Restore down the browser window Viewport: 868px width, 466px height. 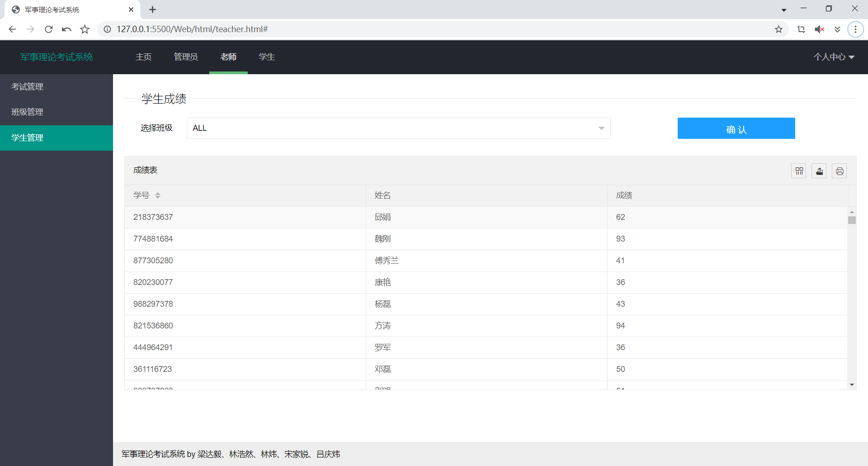click(829, 9)
